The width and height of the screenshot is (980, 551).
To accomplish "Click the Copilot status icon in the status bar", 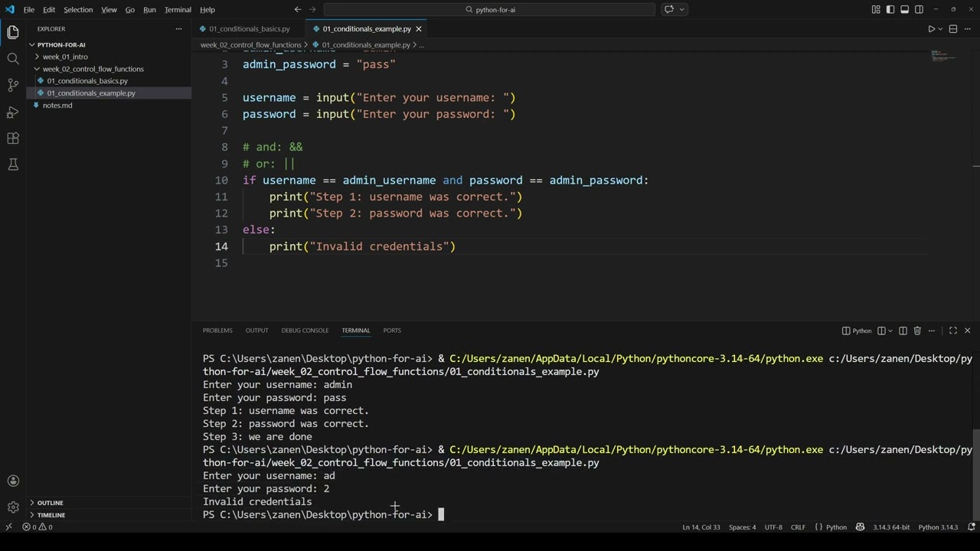I will pyautogui.click(x=860, y=527).
